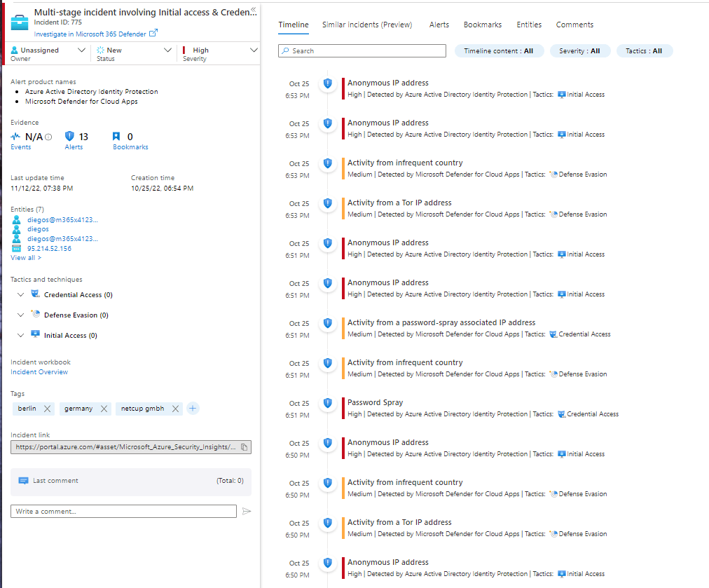Click the user icon next to diegos entity
The height and width of the screenshot is (588, 709).
point(17,228)
